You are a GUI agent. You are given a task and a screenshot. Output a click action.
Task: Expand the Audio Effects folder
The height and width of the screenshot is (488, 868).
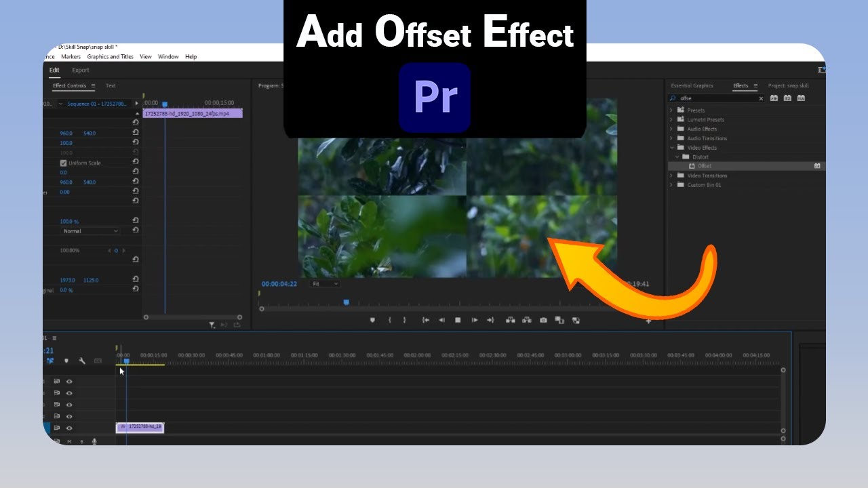pyautogui.click(x=671, y=129)
